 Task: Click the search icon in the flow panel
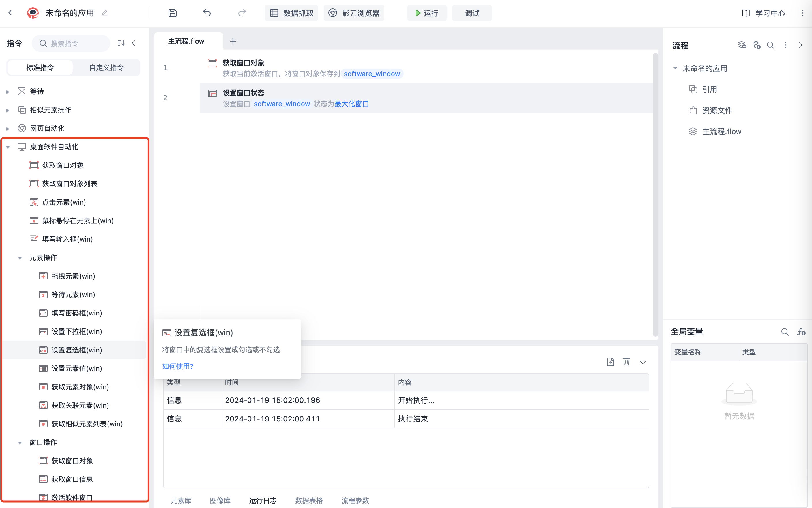(770, 45)
